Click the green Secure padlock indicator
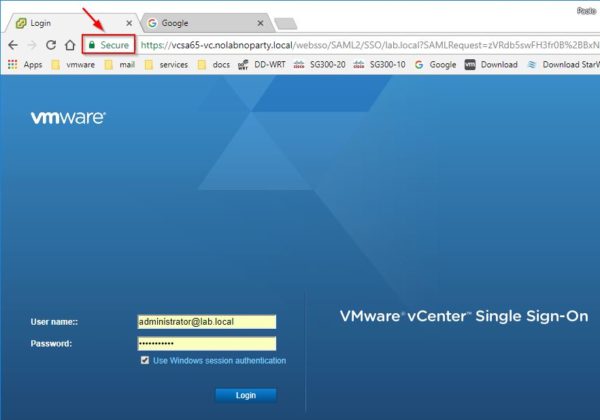The height and width of the screenshot is (420, 600). tap(109, 45)
